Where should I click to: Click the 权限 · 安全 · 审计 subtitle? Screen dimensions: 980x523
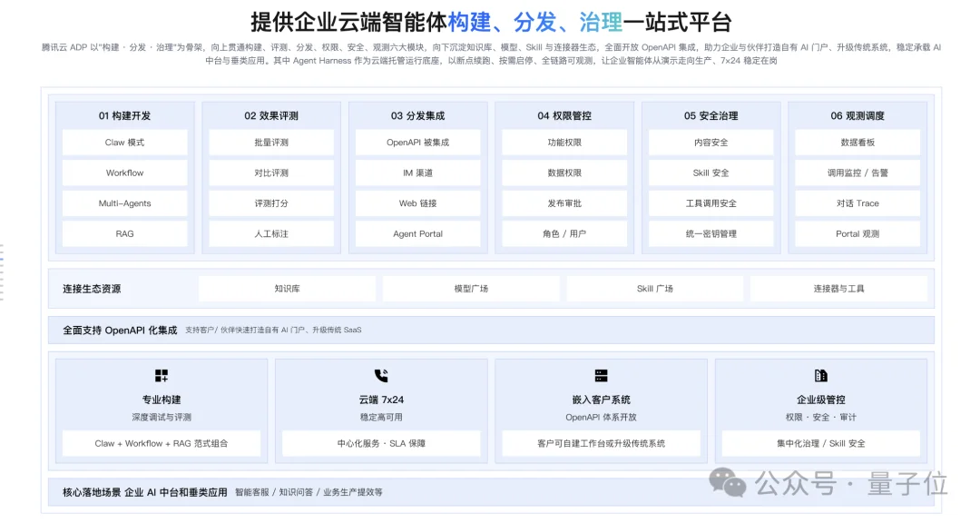[x=820, y=418]
